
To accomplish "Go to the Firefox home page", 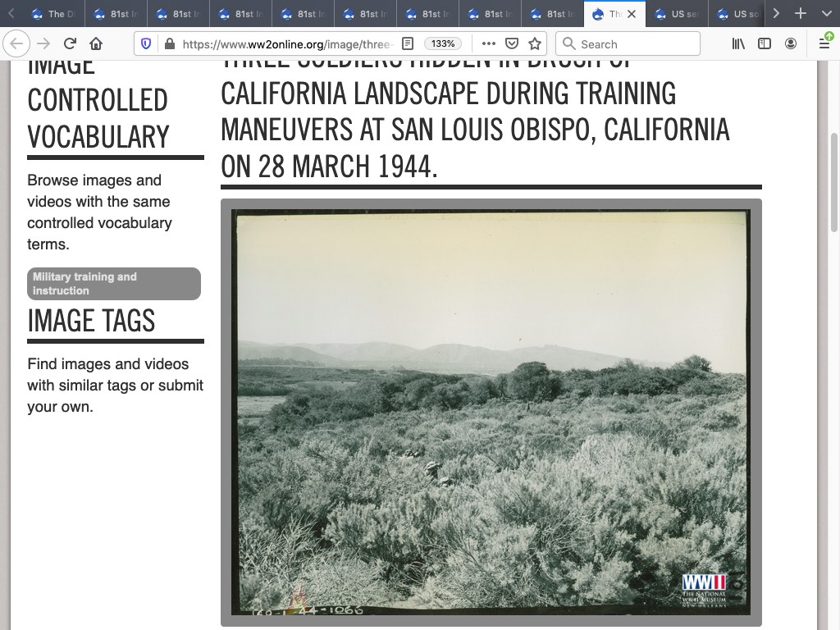I will 96,44.
